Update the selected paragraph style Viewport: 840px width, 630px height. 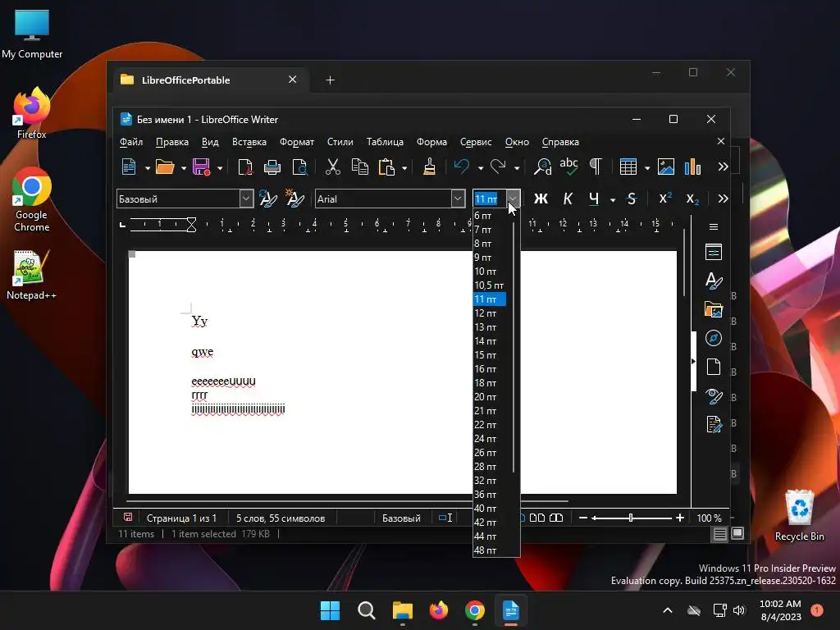tap(268, 199)
